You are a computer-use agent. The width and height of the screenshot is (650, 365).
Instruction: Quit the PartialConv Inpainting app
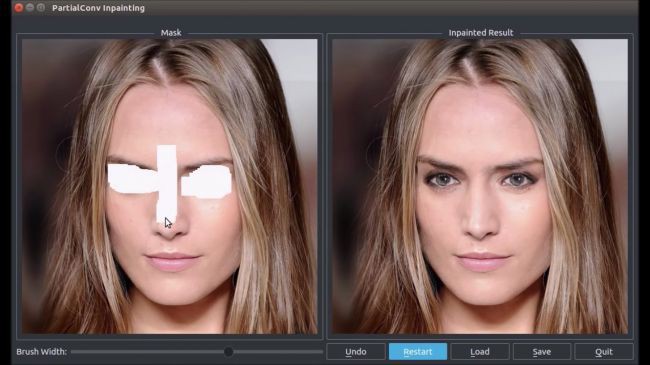click(604, 352)
